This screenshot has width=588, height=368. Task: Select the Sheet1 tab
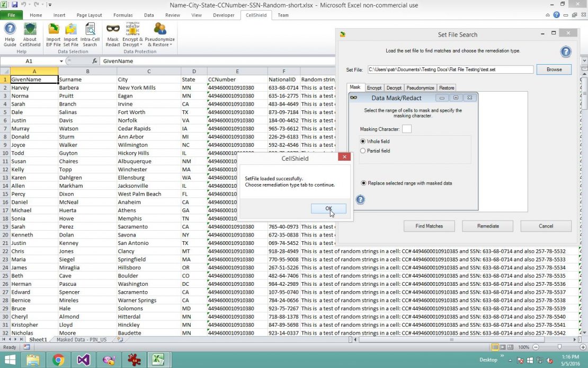point(38,339)
